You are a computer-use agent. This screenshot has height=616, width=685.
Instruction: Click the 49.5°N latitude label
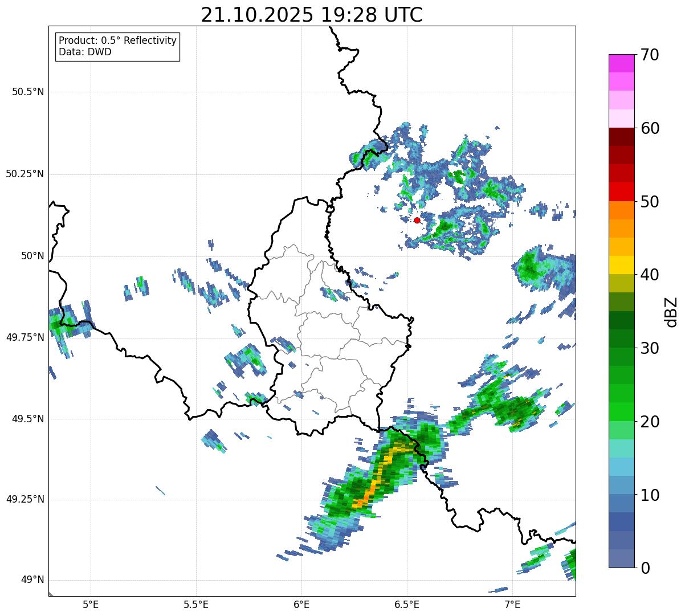tap(28, 419)
